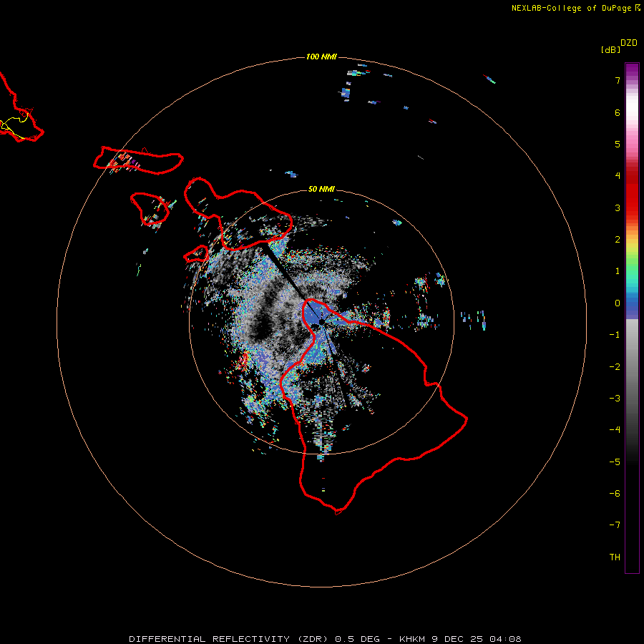Click the 5 value on color scale
The width and height of the screenshot is (644, 644).
(618, 144)
